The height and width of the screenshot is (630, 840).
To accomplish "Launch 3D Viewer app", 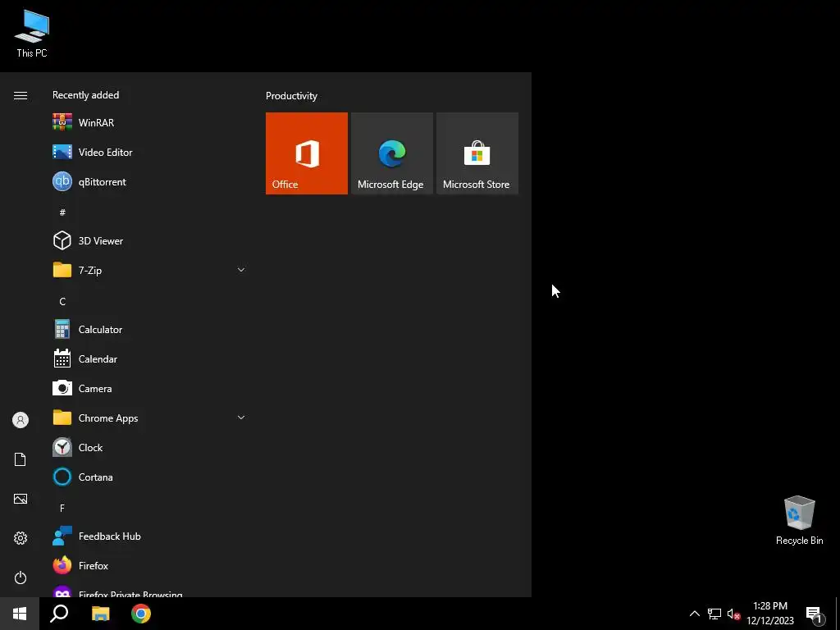I will pyautogui.click(x=149, y=240).
